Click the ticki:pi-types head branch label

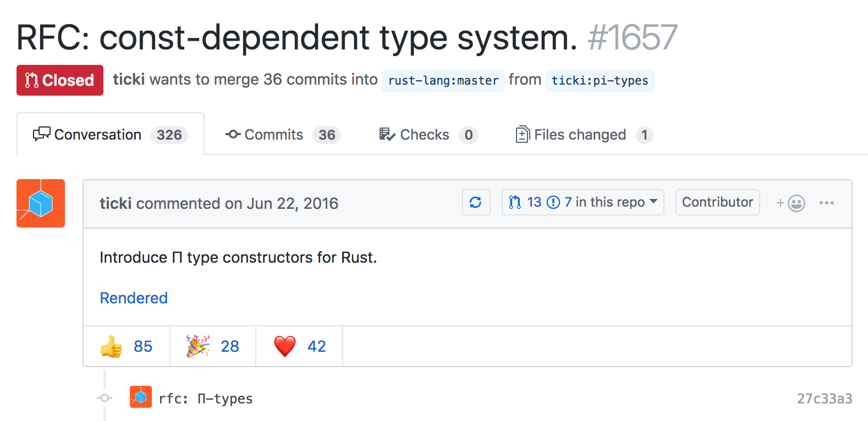[600, 81]
